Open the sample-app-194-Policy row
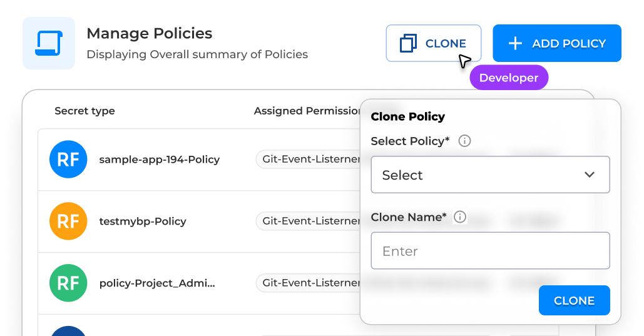The image size is (644, 336). [x=159, y=160]
